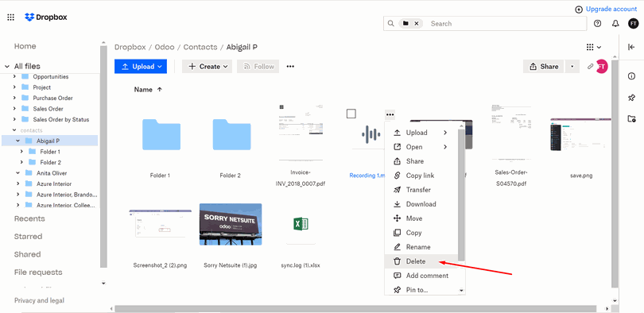Image resolution: width=644 pixels, height=313 pixels.
Task: Sort by Name column arrow
Action: tap(160, 90)
